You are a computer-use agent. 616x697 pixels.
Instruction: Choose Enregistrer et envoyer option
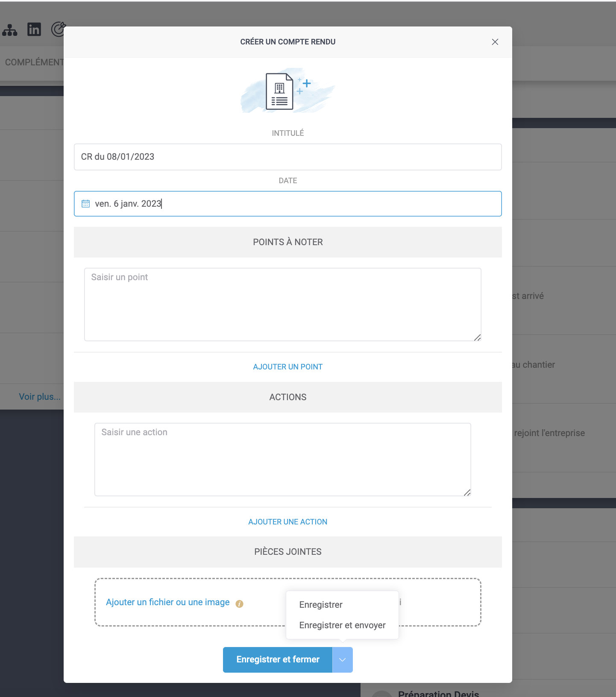tap(342, 625)
